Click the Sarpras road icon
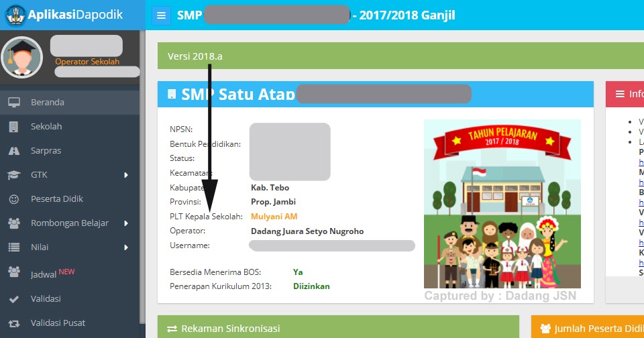The image size is (644, 338). point(14,151)
